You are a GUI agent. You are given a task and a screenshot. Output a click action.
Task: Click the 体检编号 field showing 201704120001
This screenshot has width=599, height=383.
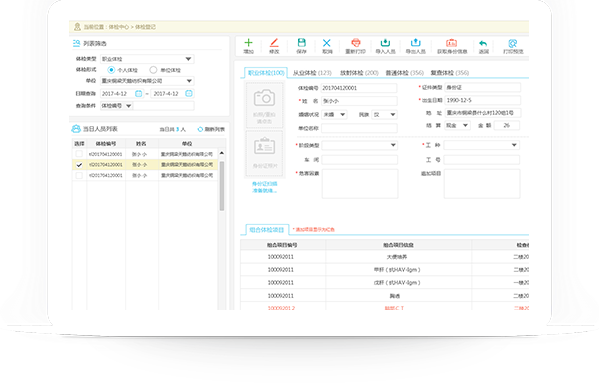pyautogui.click(x=359, y=88)
